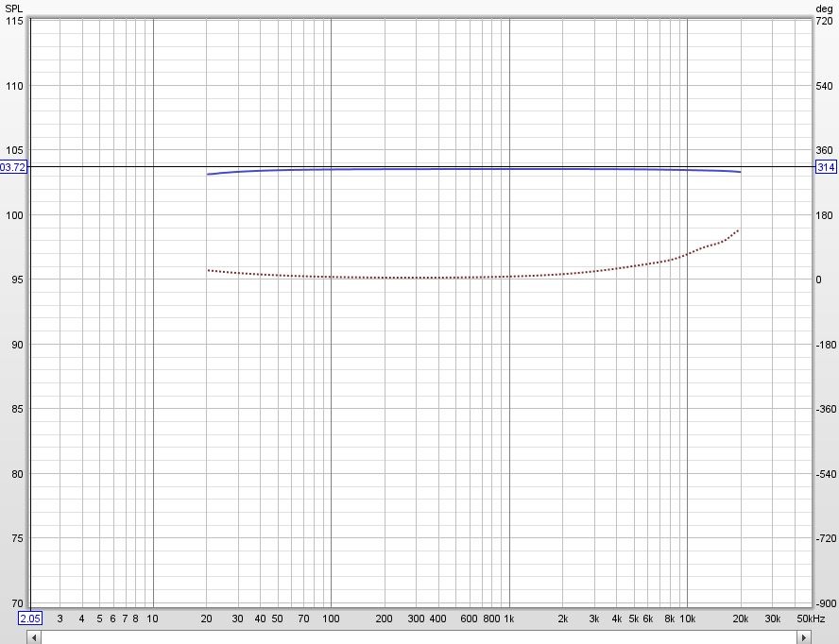Select the 03.72 SPL cursor readout box
839x644 pixels.
pos(13,167)
